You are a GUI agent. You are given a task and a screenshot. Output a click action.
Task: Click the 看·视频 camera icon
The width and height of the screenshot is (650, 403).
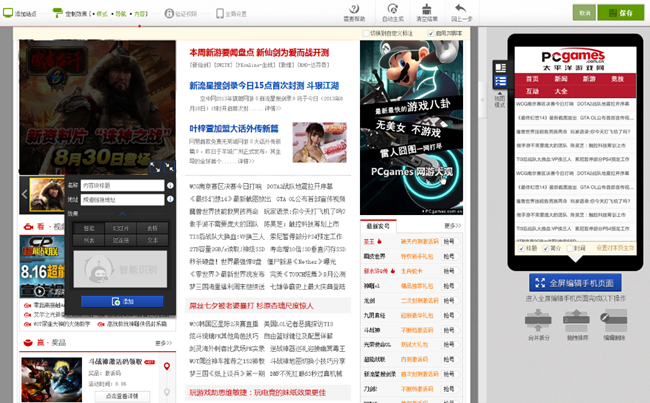point(28,226)
